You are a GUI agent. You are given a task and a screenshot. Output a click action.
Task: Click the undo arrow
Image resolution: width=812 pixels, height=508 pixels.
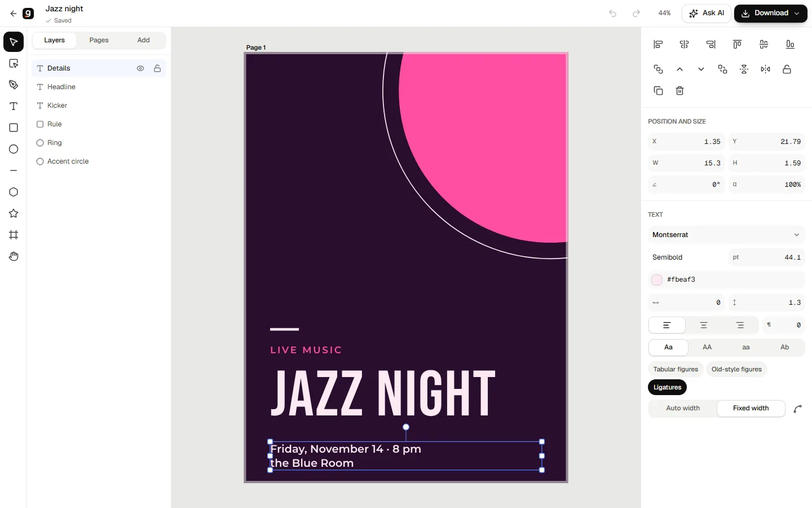coord(613,14)
